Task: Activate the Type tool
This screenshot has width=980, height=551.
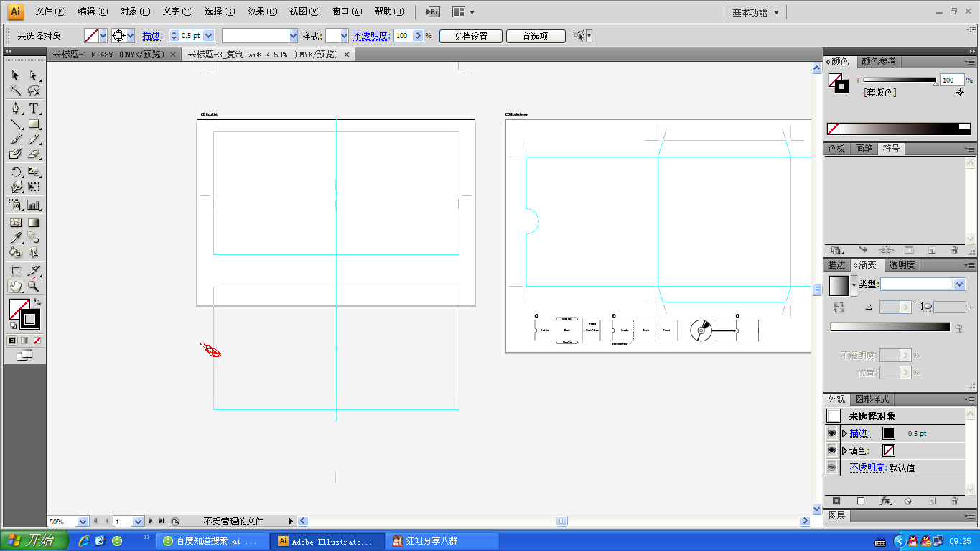Action: 34,108
